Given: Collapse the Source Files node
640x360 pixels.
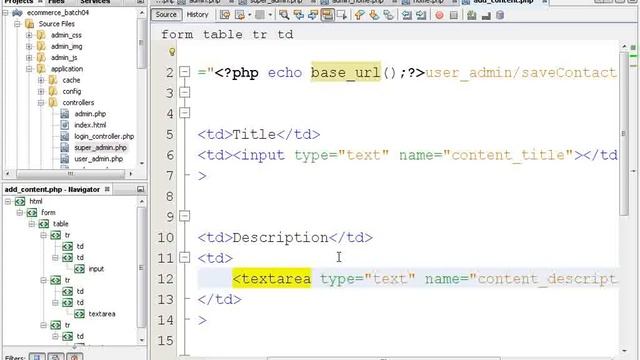Looking at the screenshot, I should (17, 24).
